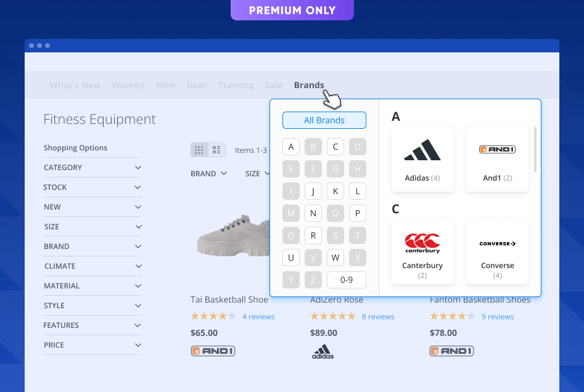Click the adidas logo under AdiZero Rose

coord(323,351)
